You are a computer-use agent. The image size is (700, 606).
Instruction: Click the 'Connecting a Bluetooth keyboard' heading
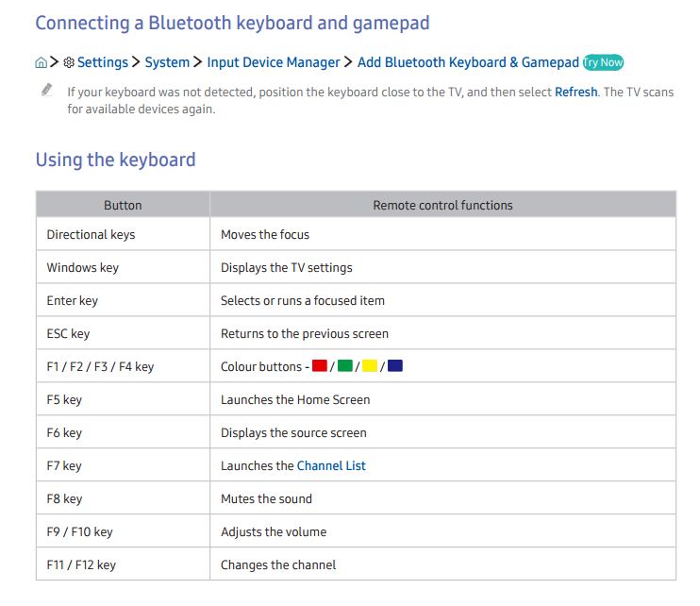[232, 23]
